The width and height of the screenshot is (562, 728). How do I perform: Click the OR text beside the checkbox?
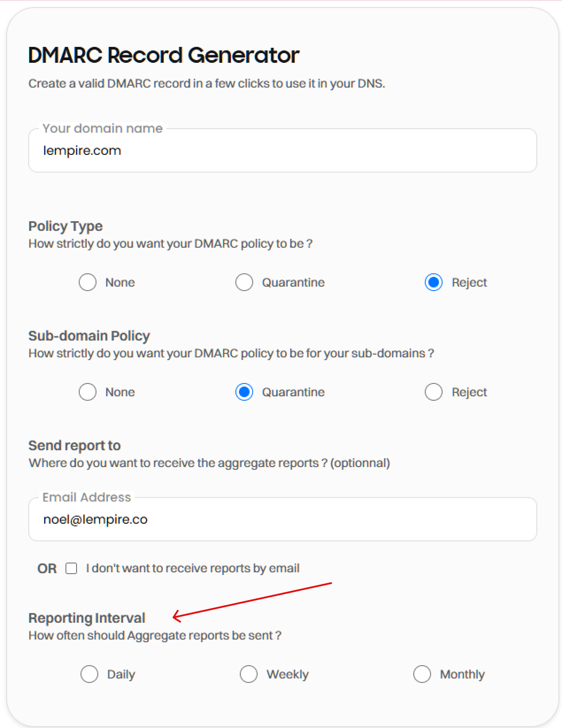(47, 568)
